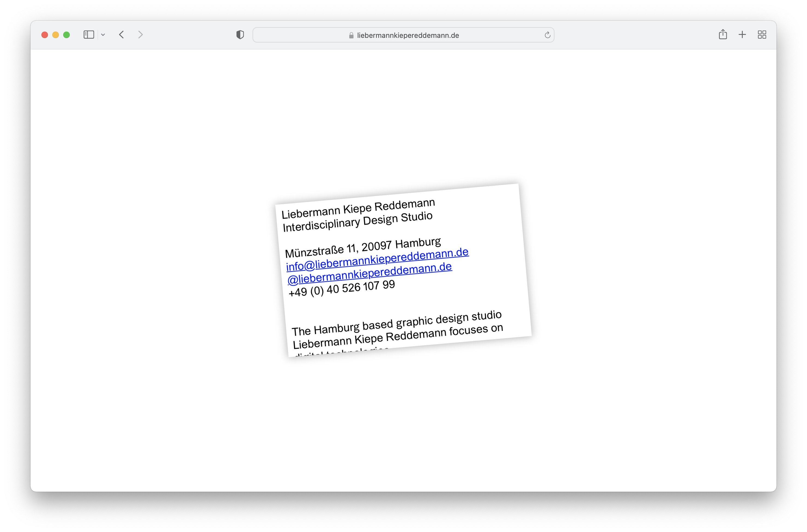Toggle the Safari sidebar

click(x=89, y=35)
